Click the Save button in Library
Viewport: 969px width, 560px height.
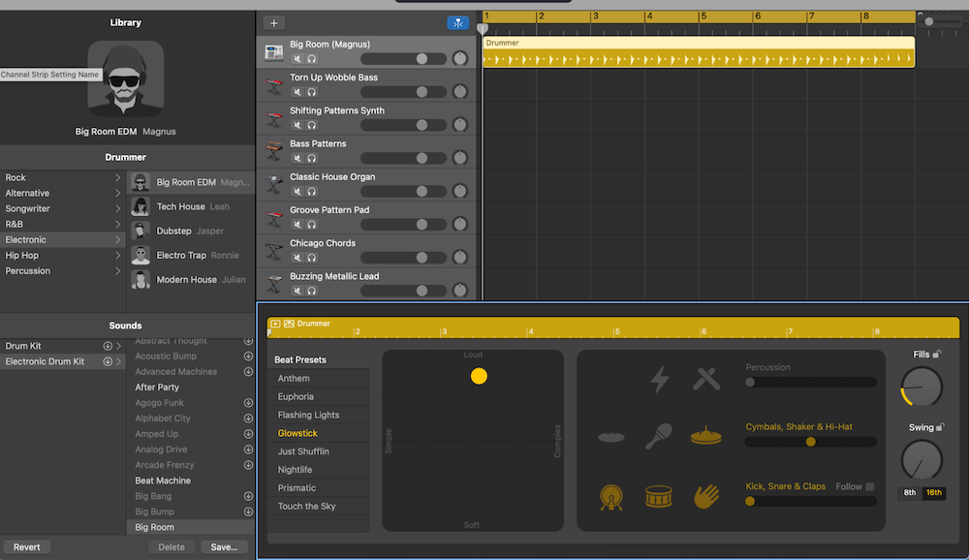point(224,547)
